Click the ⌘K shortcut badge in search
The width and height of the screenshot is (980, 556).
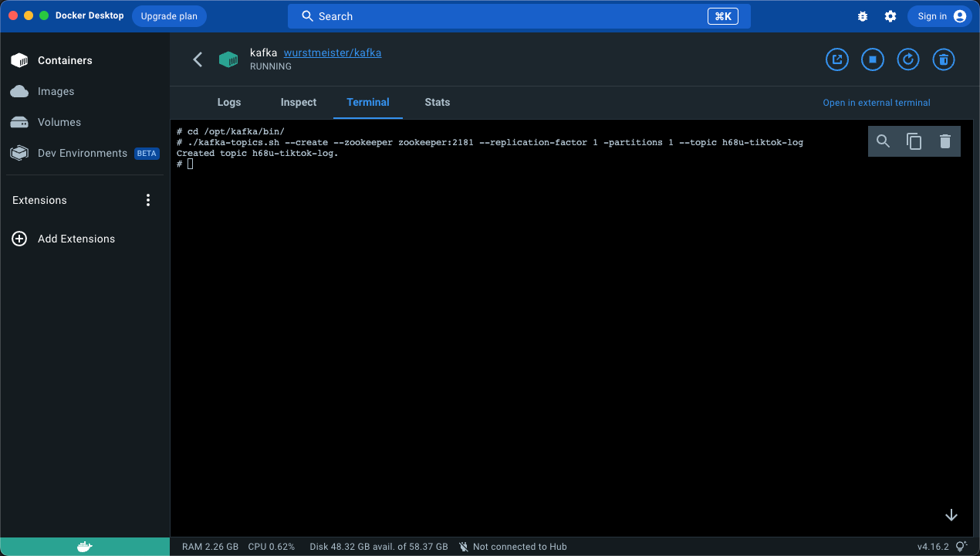[x=723, y=16]
